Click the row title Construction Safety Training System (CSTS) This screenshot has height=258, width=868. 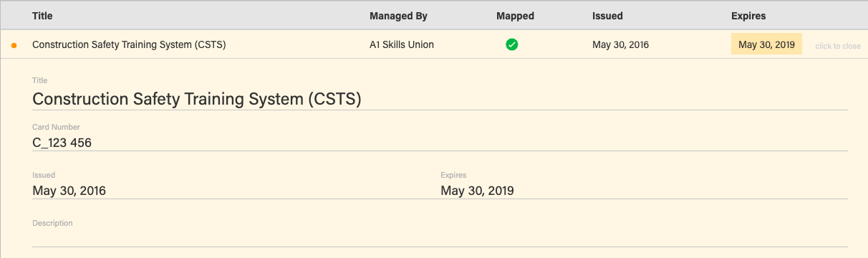click(x=129, y=44)
